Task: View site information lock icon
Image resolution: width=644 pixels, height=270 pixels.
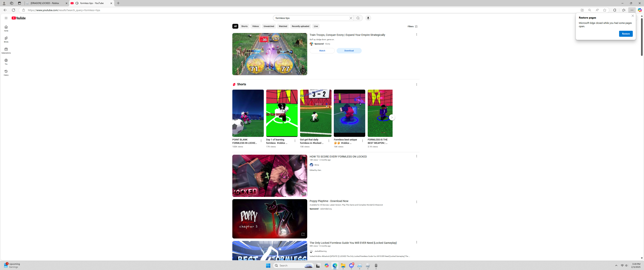Action: [x=24, y=10]
